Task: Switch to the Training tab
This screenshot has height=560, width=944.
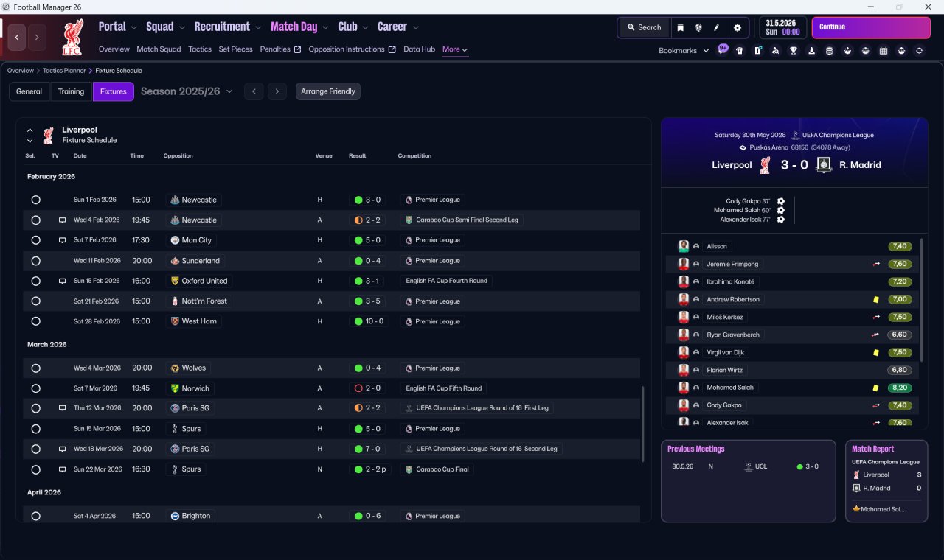Action: coord(71,91)
